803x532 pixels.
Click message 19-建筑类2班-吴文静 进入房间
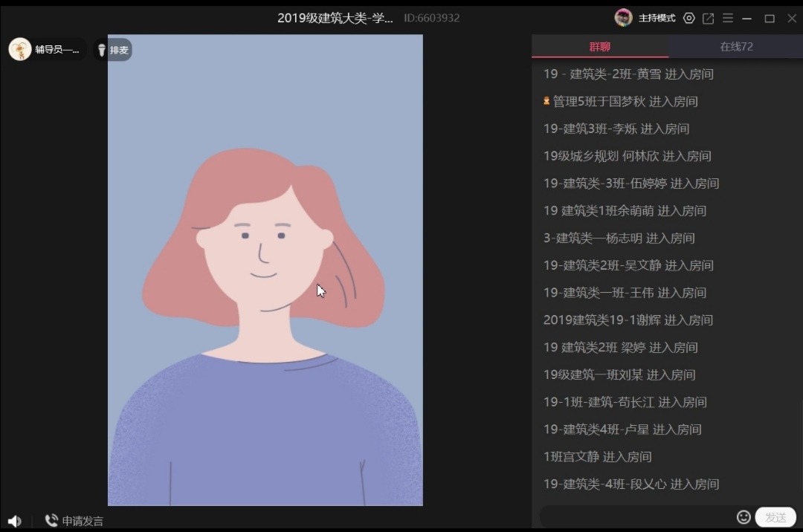pos(628,265)
